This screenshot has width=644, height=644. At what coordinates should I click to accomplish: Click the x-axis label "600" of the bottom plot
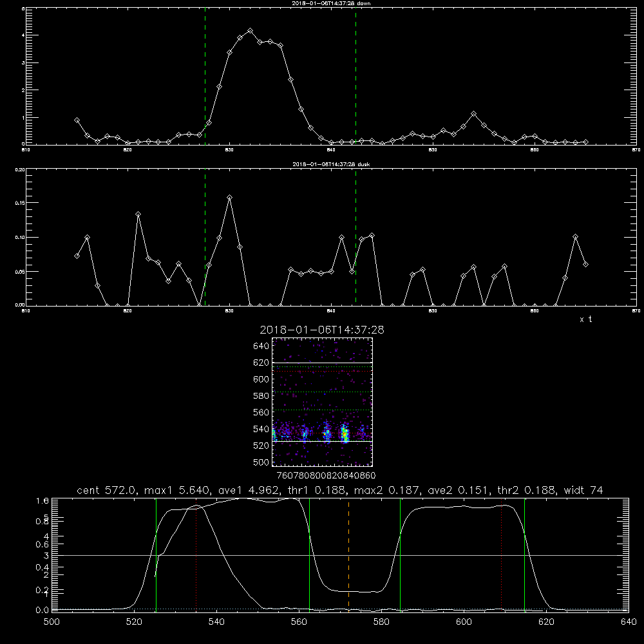click(464, 622)
